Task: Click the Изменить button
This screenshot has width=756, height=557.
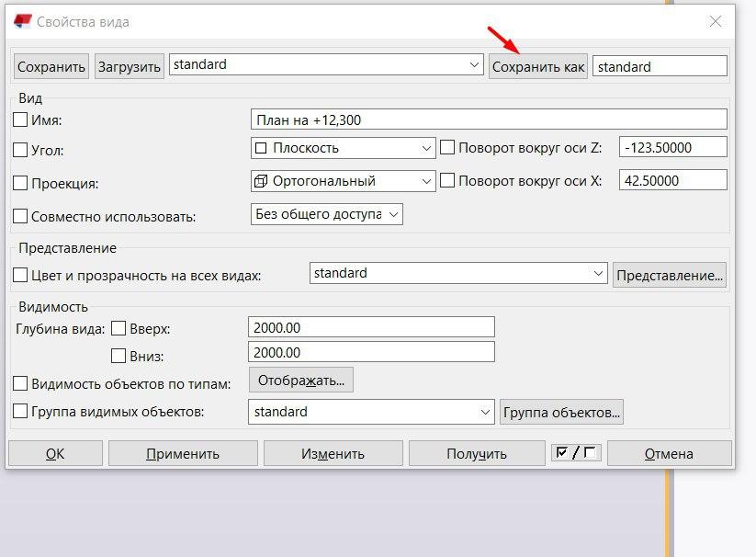Action: (333, 453)
